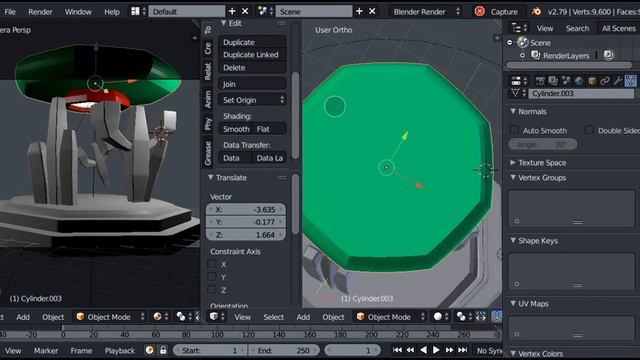Open the Blender Render engine dropdown

(426, 11)
